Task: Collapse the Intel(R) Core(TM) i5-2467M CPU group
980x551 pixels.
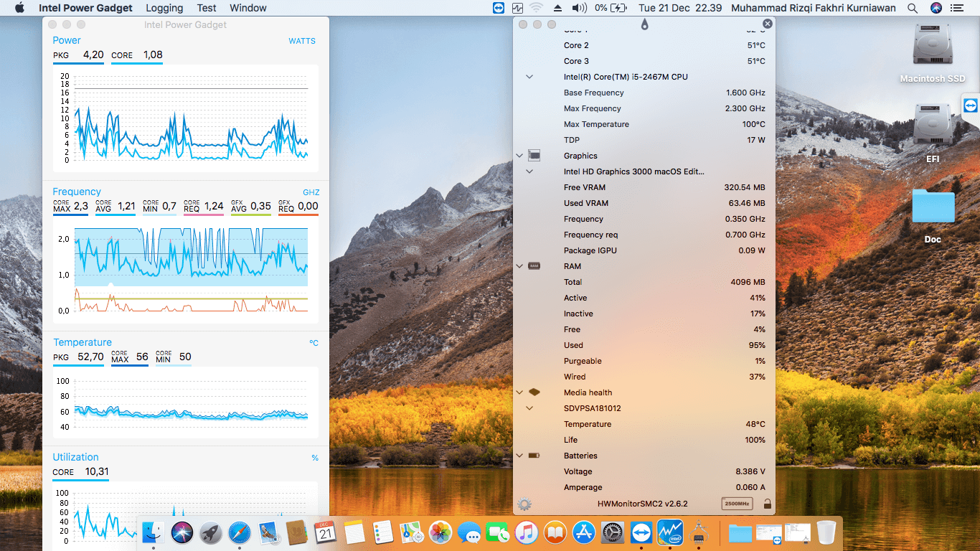Action: 529,77
